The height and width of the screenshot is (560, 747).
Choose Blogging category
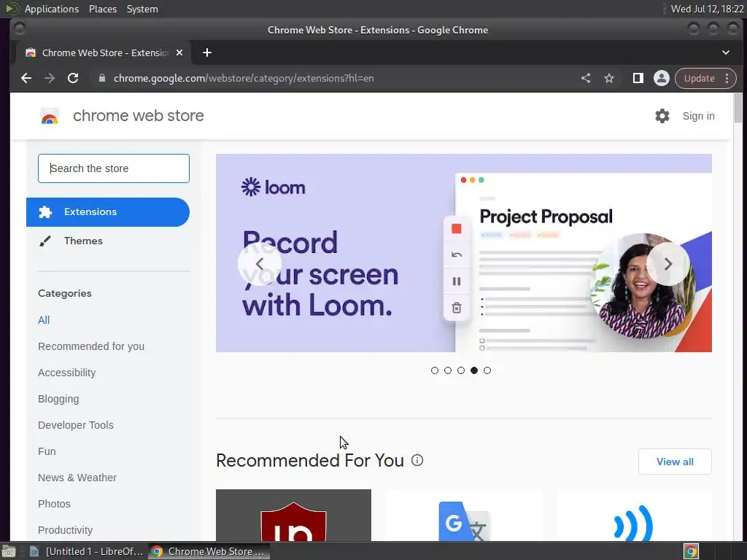58,399
